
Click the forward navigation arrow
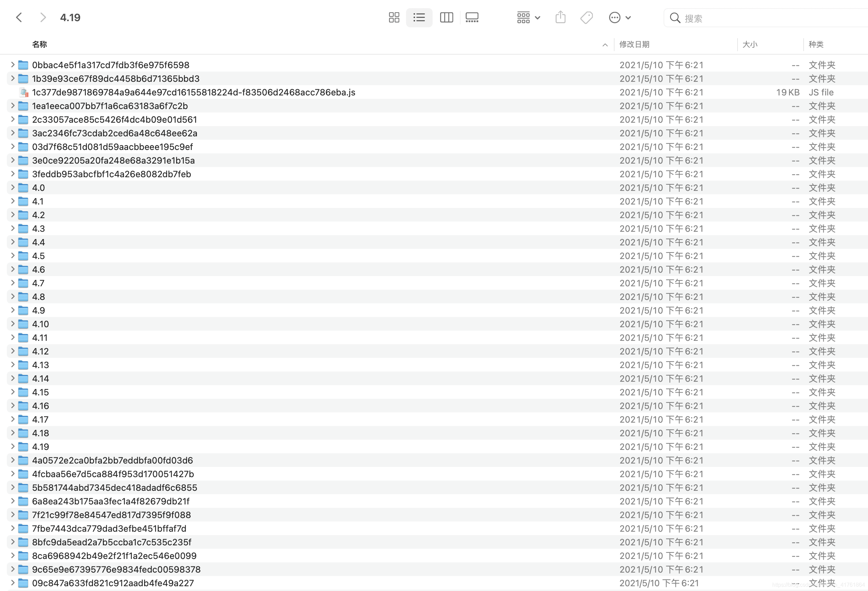(43, 18)
